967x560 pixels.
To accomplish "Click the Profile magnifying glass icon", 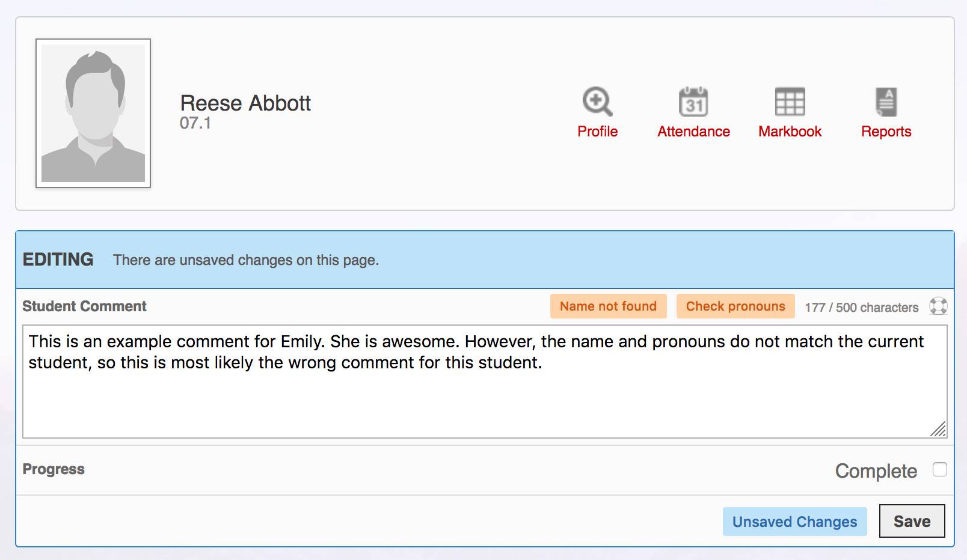I will [x=597, y=102].
